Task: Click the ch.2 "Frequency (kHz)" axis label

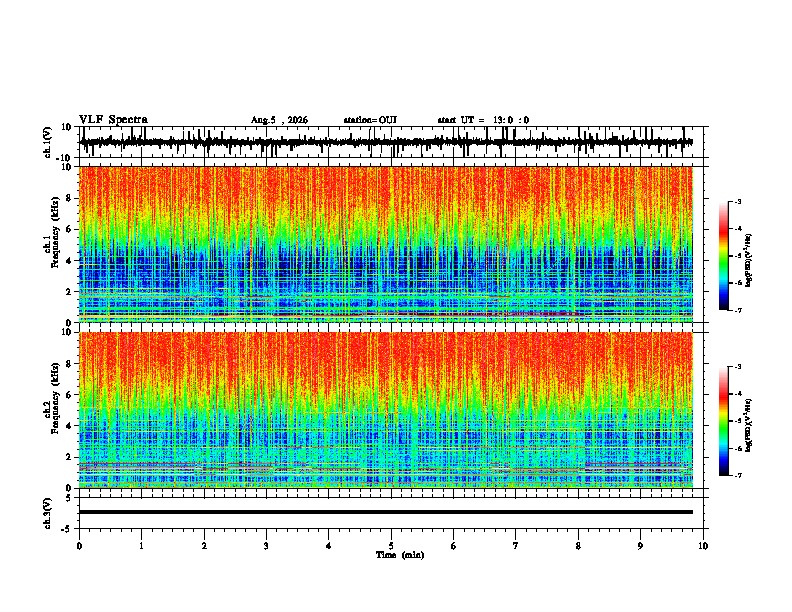Action: click(55, 398)
